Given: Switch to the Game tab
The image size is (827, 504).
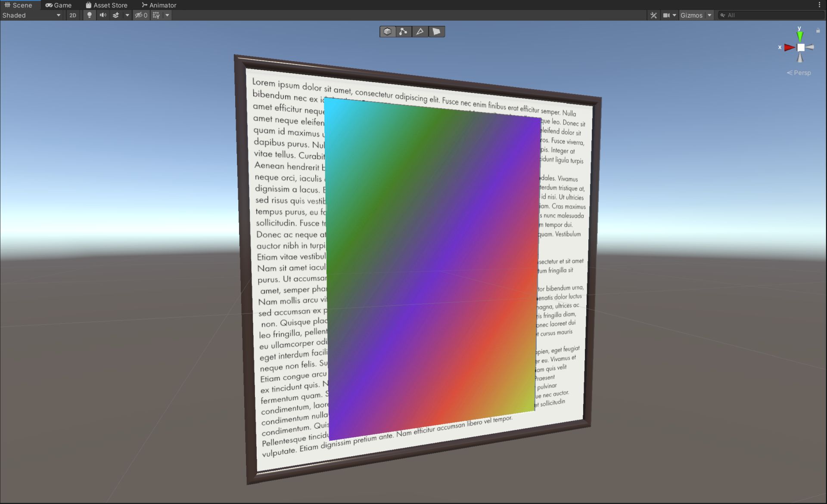Looking at the screenshot, I should (59, 5).
